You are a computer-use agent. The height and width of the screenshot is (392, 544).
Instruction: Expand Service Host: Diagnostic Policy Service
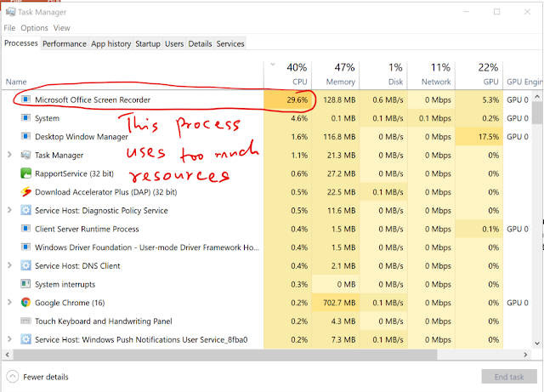[9, 210]
